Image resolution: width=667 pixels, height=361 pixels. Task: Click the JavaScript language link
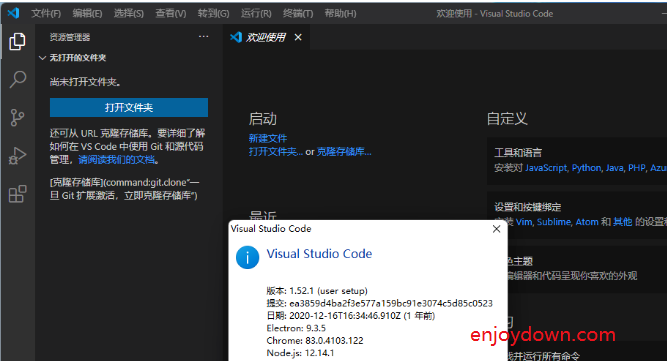point(546,168)
